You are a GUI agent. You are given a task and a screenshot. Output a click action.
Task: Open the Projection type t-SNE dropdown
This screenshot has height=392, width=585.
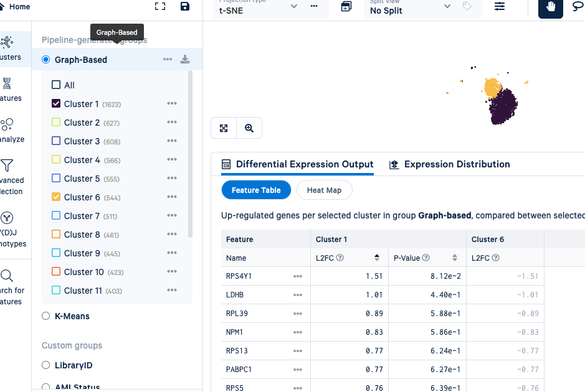(258, 8)
